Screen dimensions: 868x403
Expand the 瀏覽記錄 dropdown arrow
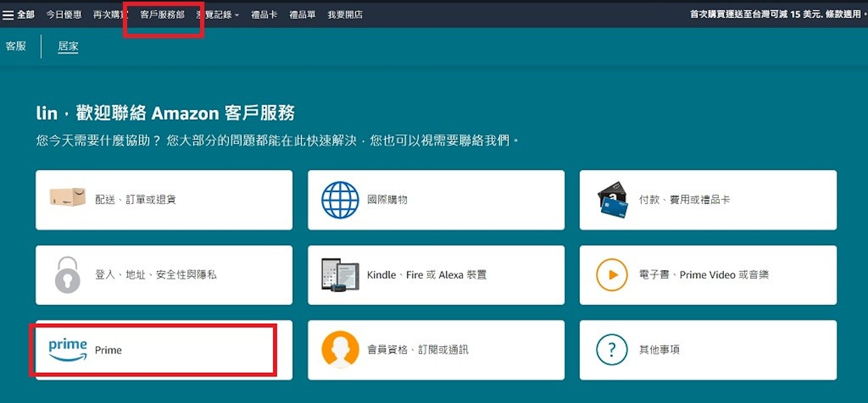click(x=237, y=15)
